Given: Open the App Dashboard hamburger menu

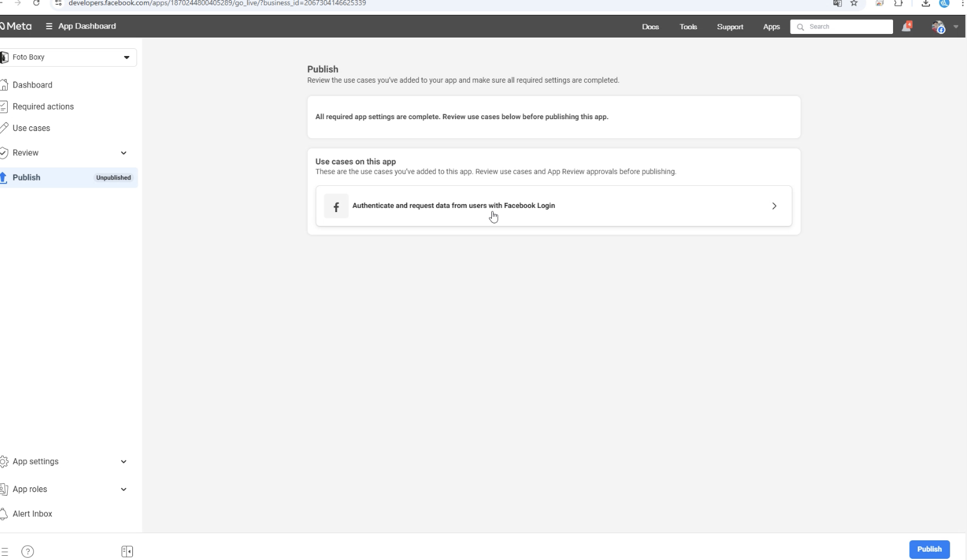Looking at the screenshot, I should tap(49, 26).
